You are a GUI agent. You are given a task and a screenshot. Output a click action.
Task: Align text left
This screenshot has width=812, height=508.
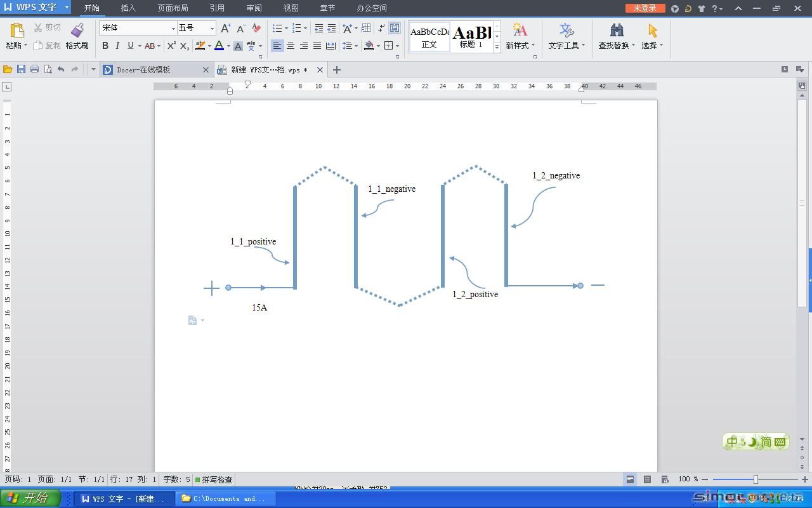[277, 46]
